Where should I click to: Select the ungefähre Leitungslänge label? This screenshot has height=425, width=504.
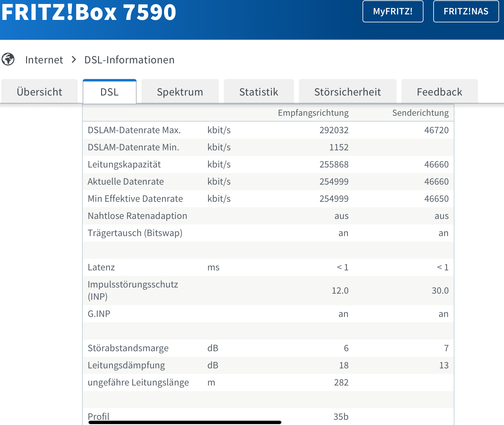pyautogui.click(x=138, y=382)
